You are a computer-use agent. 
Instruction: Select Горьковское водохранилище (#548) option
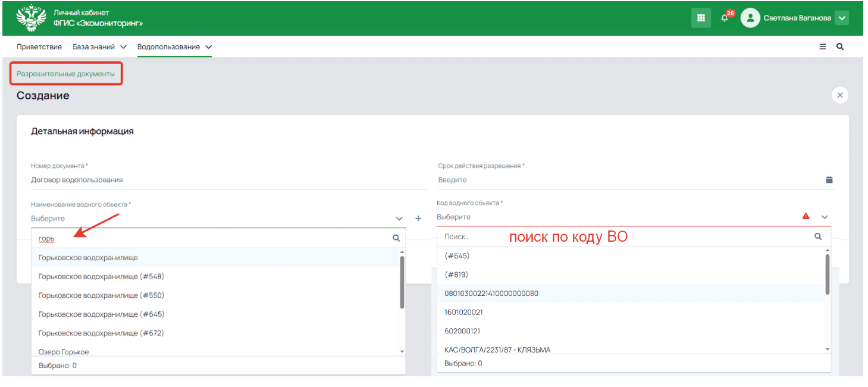pos(101,276)
